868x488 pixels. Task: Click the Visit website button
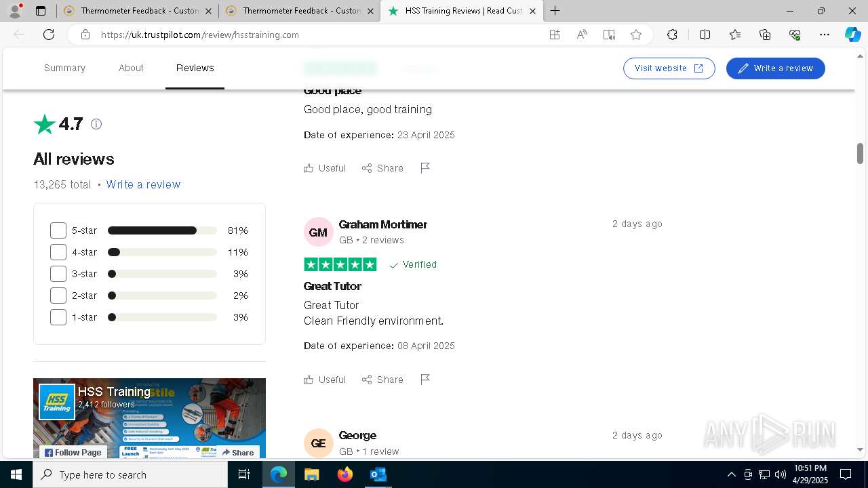[x=669, y=68]
